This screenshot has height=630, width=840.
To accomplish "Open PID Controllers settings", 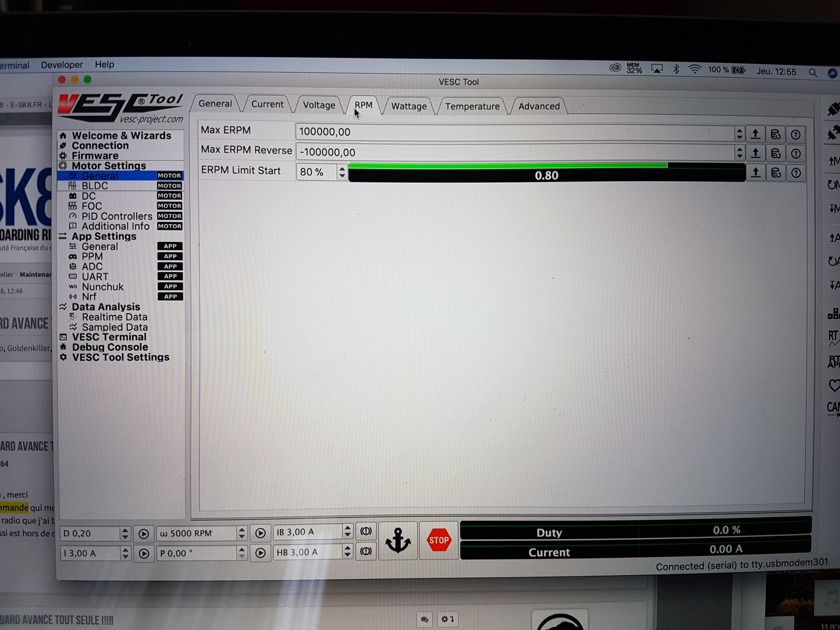I will click(x=120, y=216).
